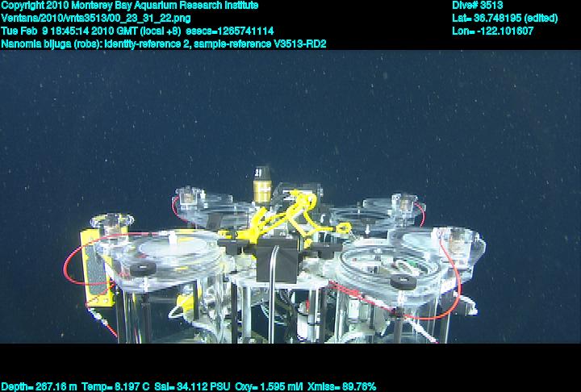Select the Ventana file path 00_23_31_22.png
The height and width of the screenshot is (392, 581).
pyautogui.click(x=95, y=18)
